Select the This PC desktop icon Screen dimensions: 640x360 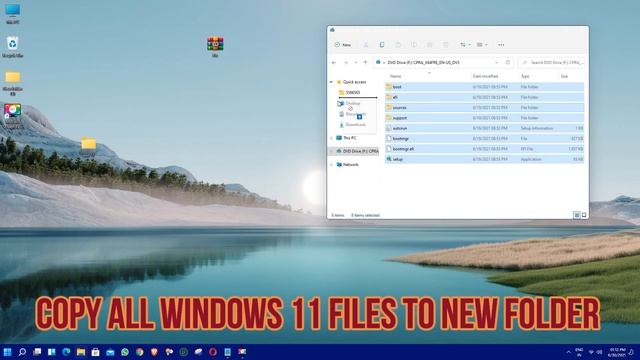click(13, 13)
